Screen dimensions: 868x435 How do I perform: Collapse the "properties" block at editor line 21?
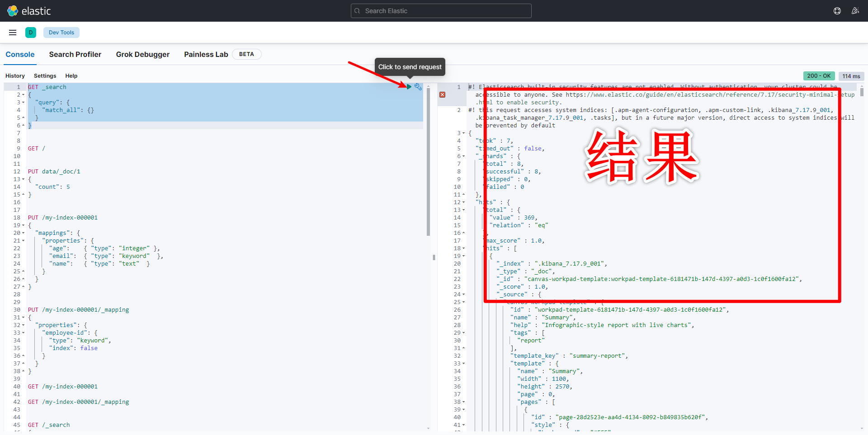coord(24,241)
